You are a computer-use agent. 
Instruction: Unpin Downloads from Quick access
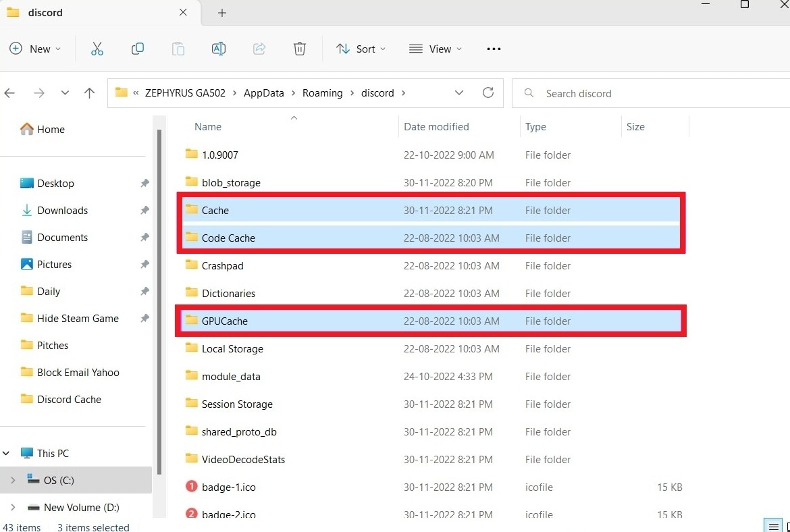pos(144,210)
